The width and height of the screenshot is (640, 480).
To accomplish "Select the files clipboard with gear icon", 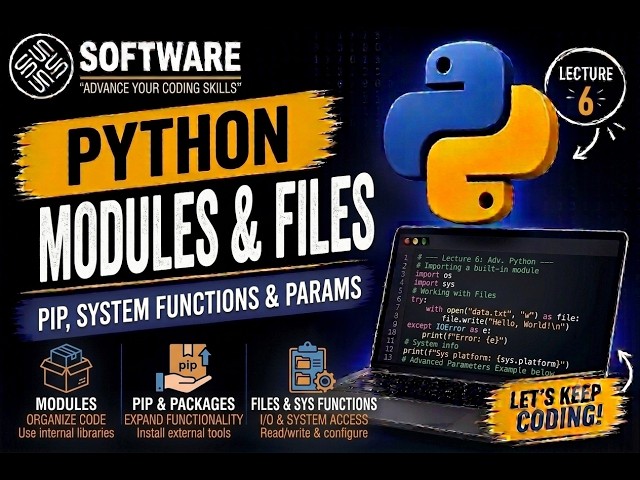I will click(x=311, y=367).
